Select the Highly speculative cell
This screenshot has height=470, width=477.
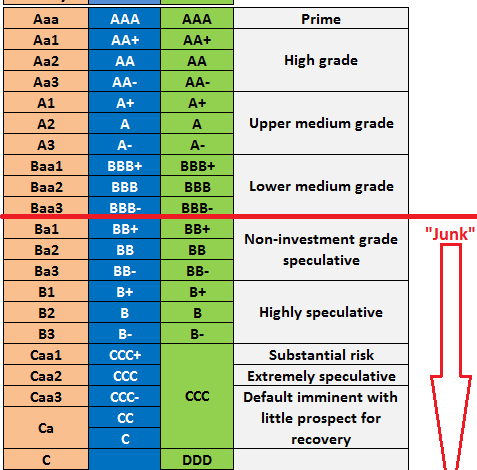(x=321, y=312)
